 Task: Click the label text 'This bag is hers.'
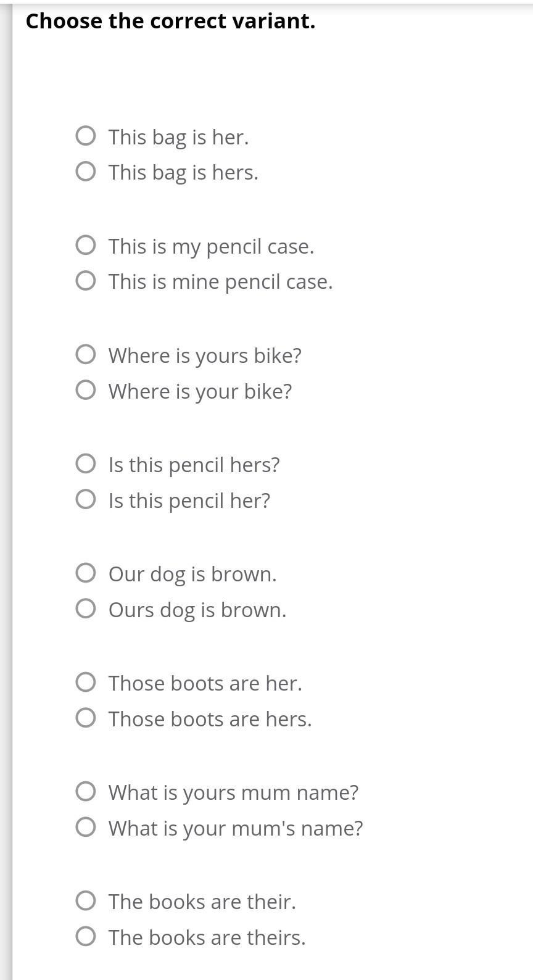183,172
